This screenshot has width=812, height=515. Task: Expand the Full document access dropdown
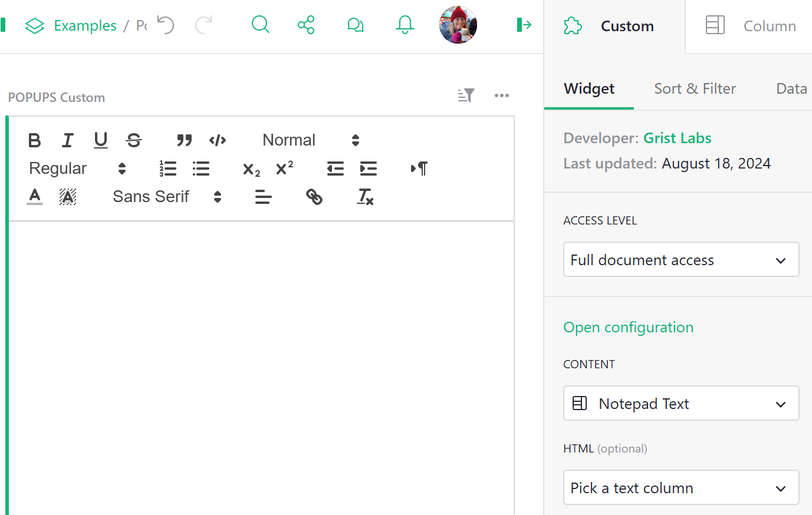681,260
